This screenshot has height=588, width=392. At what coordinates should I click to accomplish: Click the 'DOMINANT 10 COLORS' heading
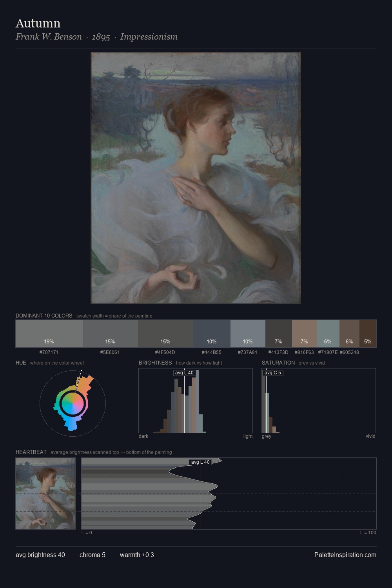point(44,316)
